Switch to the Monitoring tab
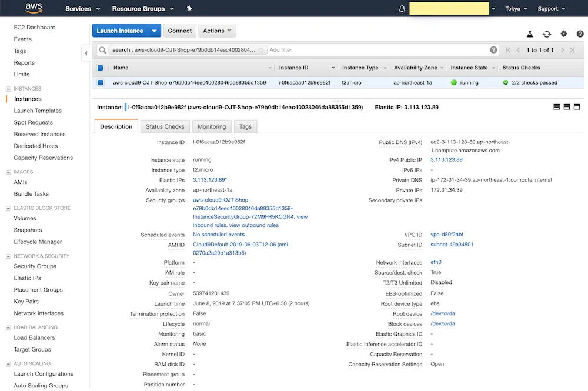The width and height of the screenshot is (588, 391). [x=212, y=126]
